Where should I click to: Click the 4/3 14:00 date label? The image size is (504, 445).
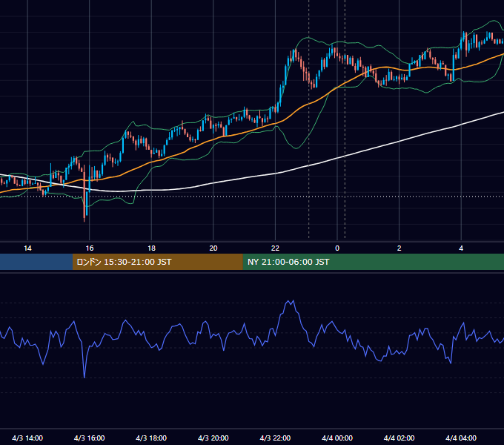click(x=27, y=438)
